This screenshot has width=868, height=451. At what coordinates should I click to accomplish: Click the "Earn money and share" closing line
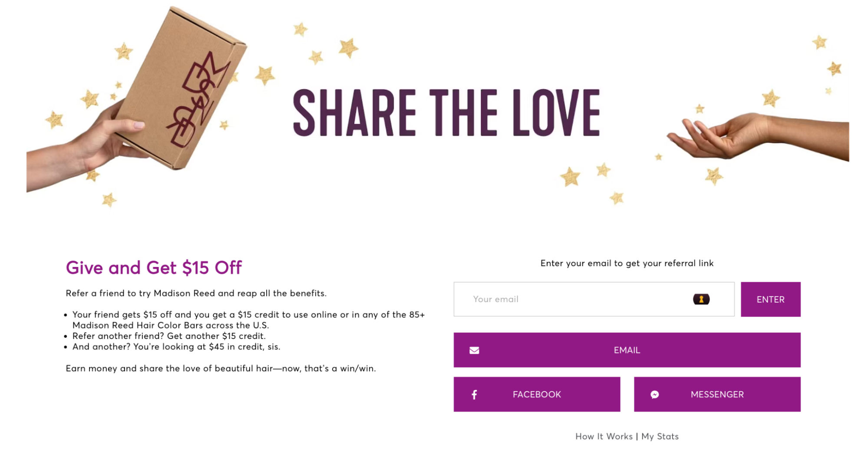221,368
